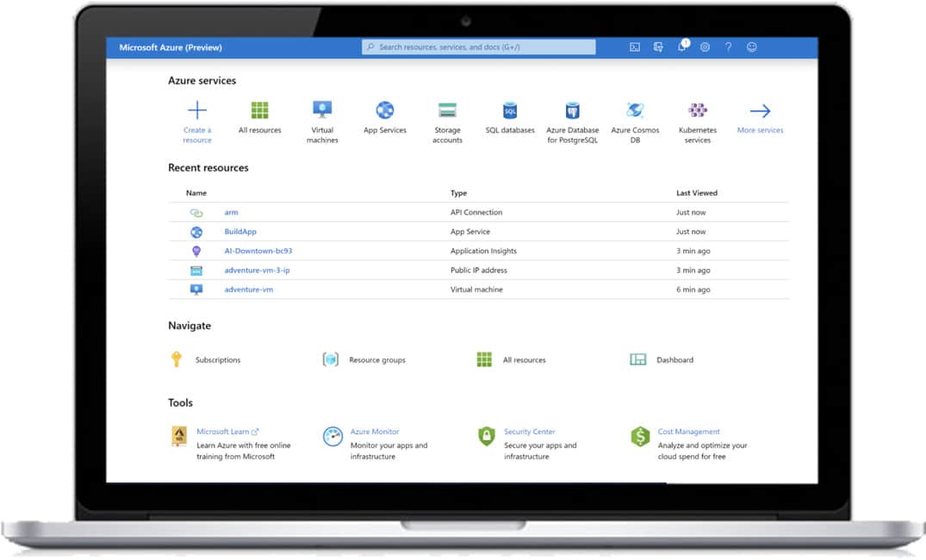This screenshot has width=926, height=560.
Task: Click the Type column header
Action: 459,193
